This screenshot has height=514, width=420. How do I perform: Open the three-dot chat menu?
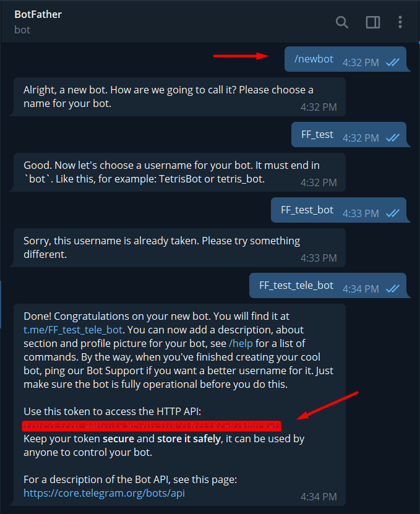pos(400,22)
